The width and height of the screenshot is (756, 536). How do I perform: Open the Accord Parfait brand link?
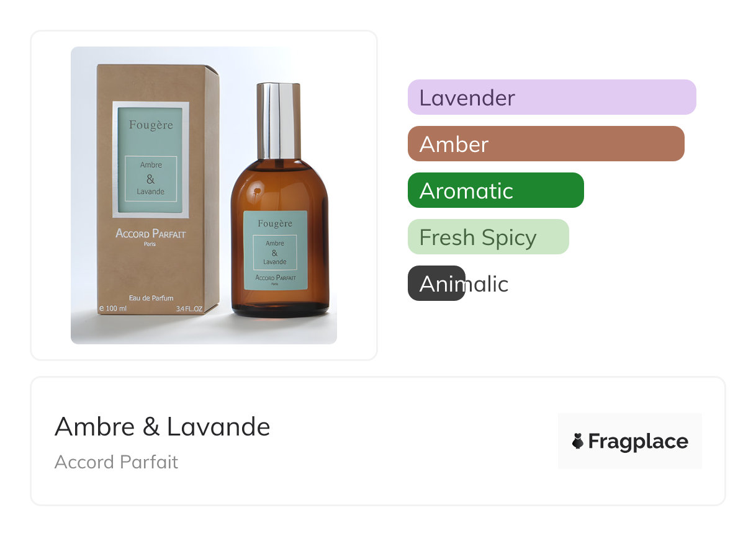coord(116,462)
